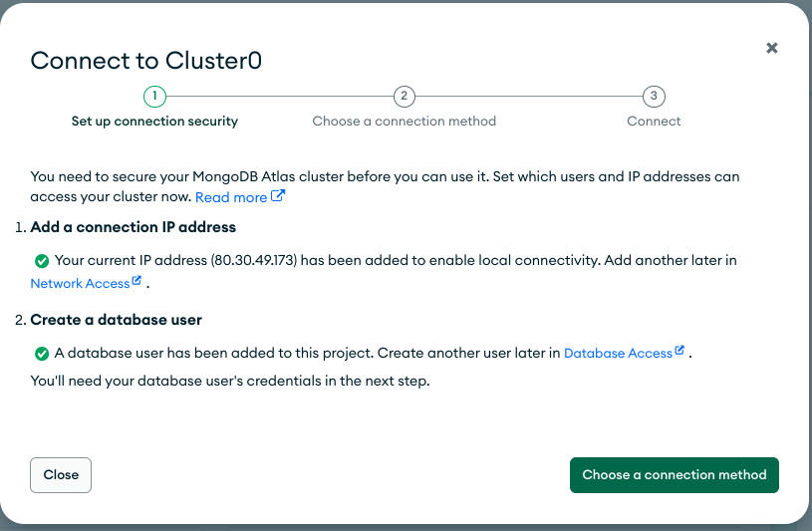Open the Read more link
Image resolution: width=812 pixels, height=531 pixels.
(x=240, y=197)
